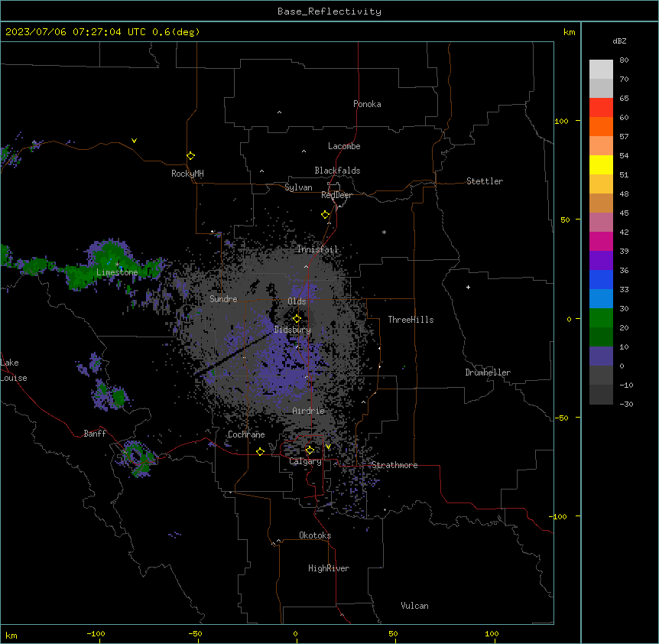Click the yellow marker below Cochrane
The width and height of the screenshot is (659, 644).
click(260, 451)
